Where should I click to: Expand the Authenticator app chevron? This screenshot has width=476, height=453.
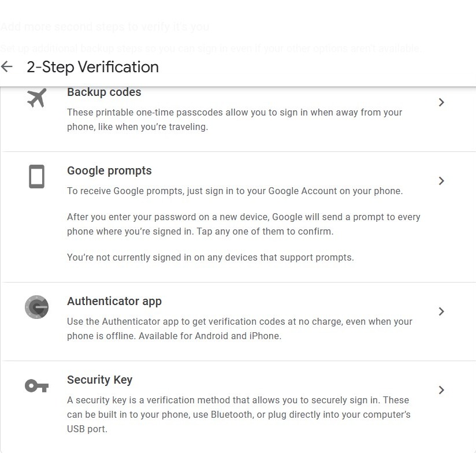(x=441, y=311)
